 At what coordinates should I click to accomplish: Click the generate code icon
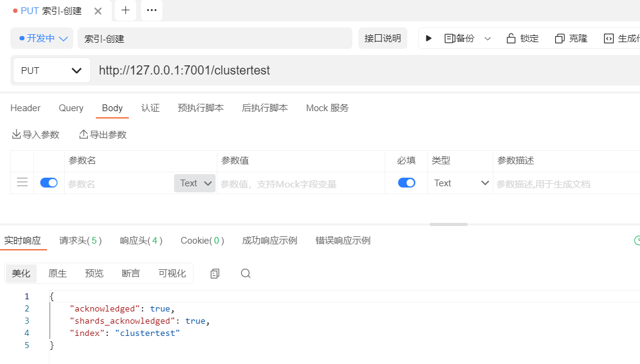coord(608,38)
